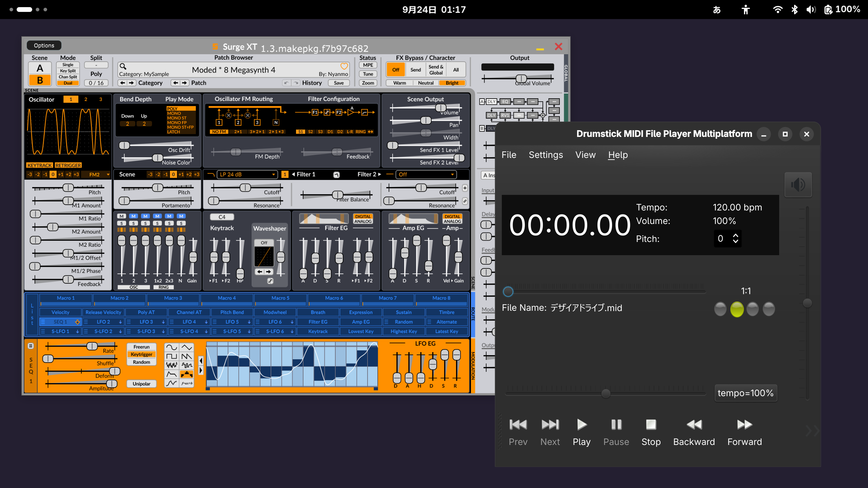Click the Save patch button
The height and width of the screenshot is (488, 868).
[x=338, y=83]
